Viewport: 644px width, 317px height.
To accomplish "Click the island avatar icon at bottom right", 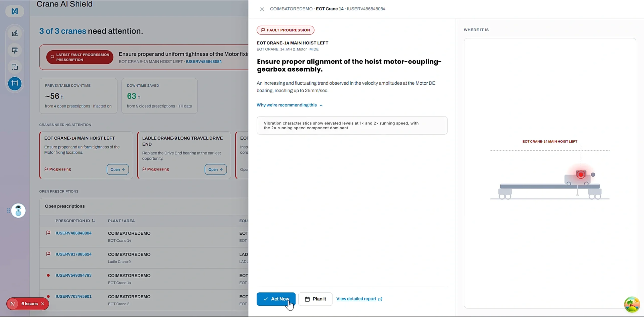I will tap(632, 304).
